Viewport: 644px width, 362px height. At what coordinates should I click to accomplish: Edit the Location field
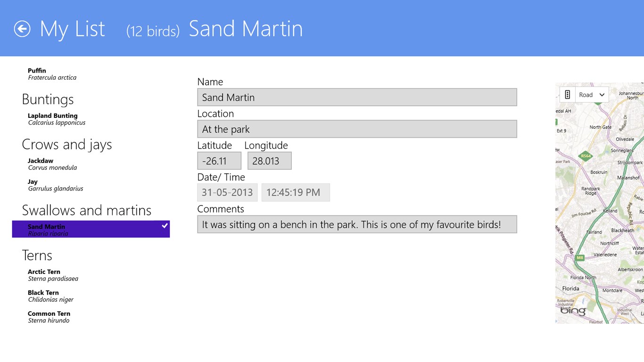[x=357, y=129]
